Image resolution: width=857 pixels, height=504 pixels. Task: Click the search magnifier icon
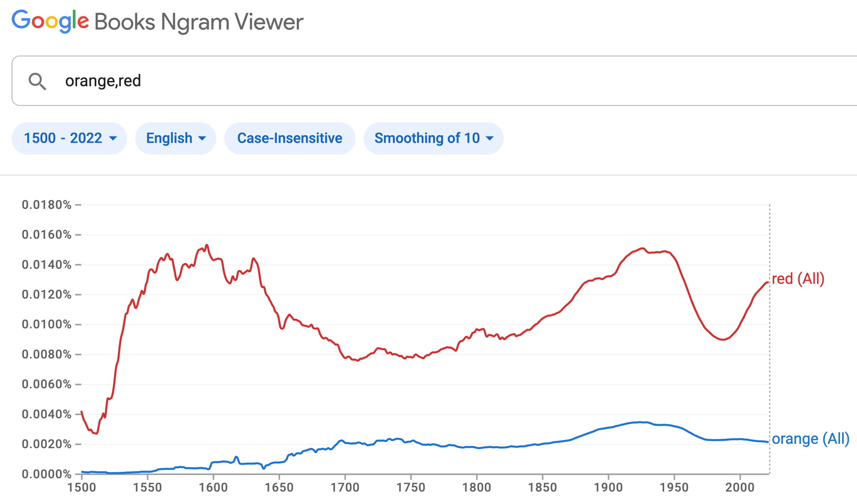(38, 81)
